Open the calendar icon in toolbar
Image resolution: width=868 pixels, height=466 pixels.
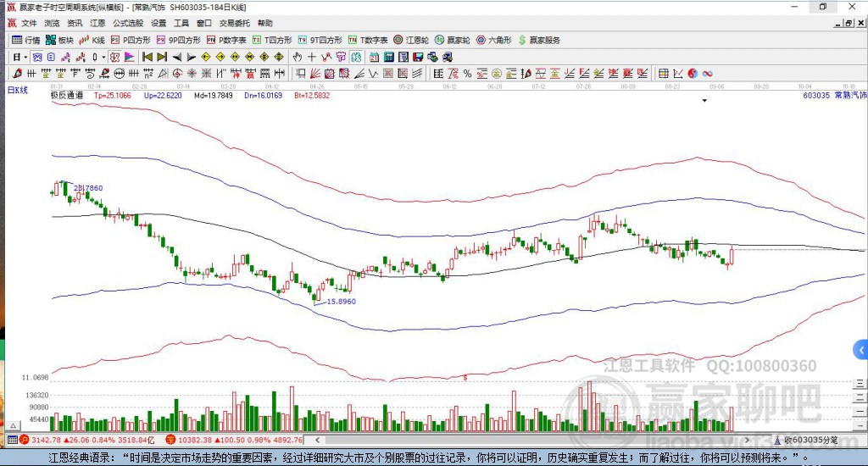[374, 57]
